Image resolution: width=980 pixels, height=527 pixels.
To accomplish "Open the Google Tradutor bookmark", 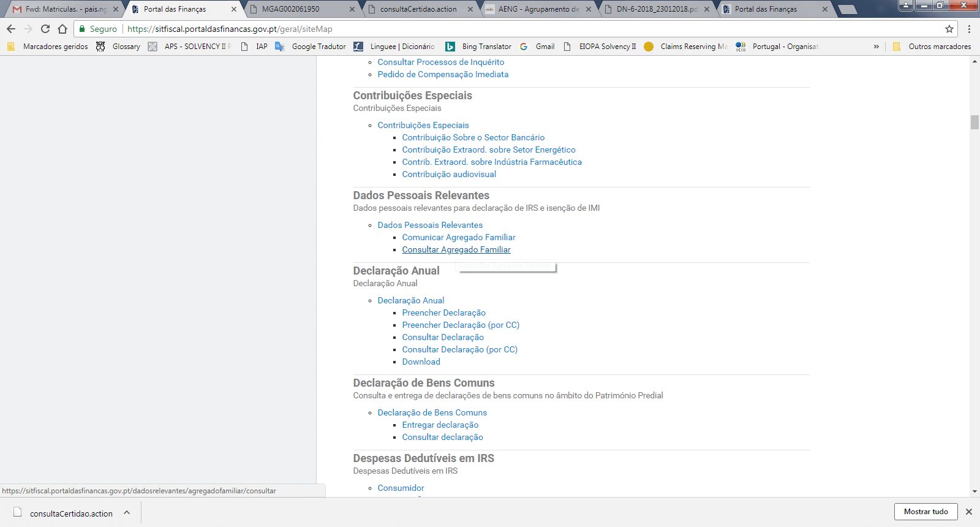I will (x=311, y=47).
